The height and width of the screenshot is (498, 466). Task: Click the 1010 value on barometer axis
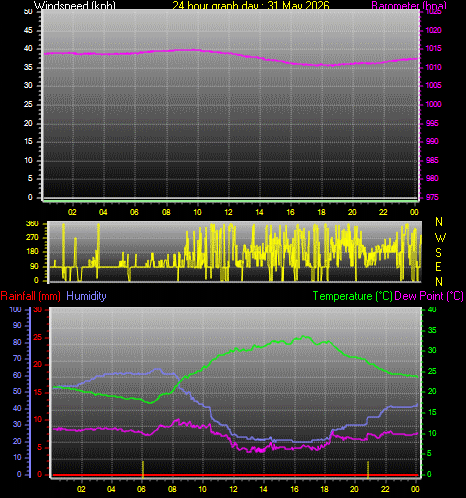coord(433,67)
